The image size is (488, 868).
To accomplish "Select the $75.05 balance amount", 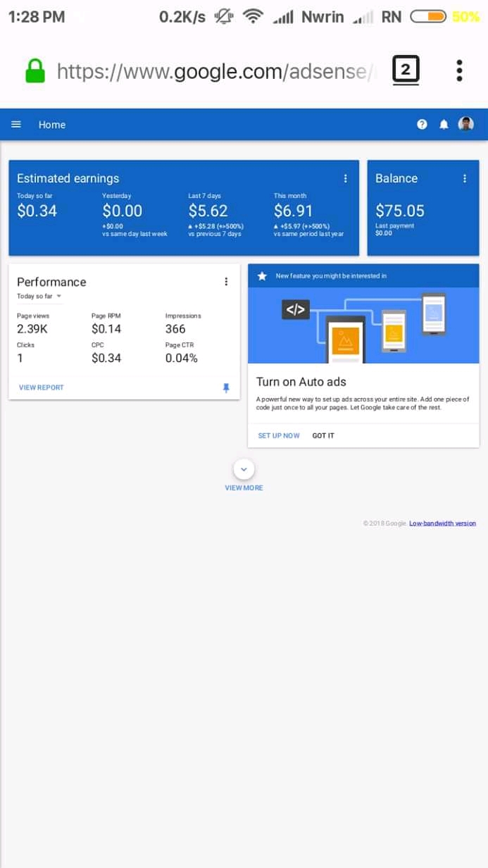I will pos(400,211).
